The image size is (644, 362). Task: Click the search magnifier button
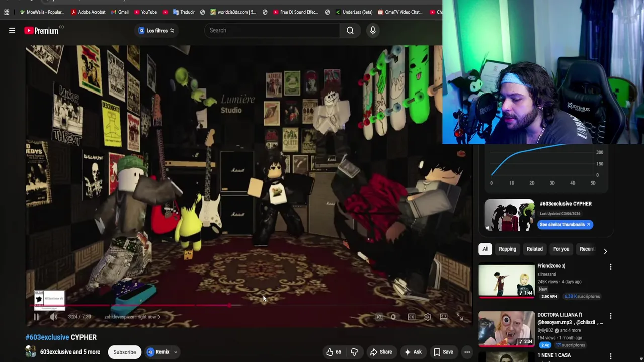click(x=350, y=30)
